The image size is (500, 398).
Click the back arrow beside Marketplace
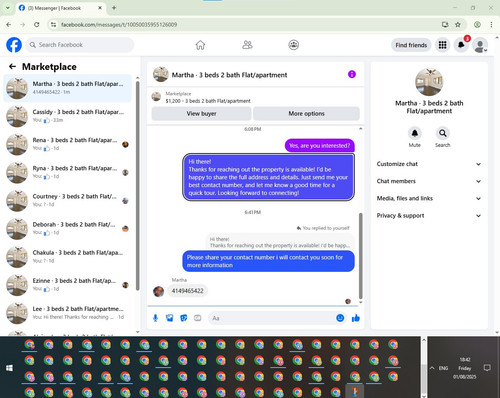[x=12, y=66]
